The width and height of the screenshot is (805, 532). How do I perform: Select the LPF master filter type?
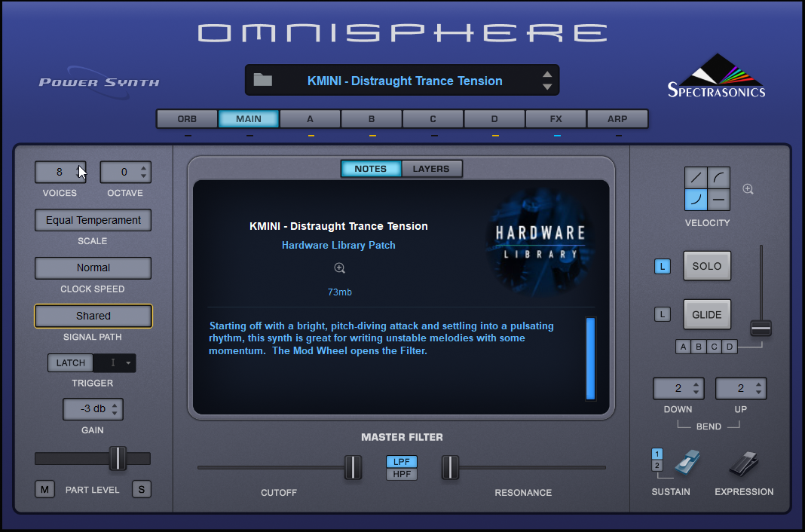point(402,462)
